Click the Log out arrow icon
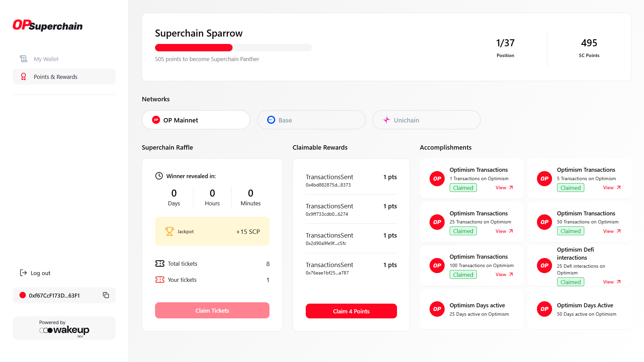The width and height of the screenshot is (644, 362). point(23,273)
